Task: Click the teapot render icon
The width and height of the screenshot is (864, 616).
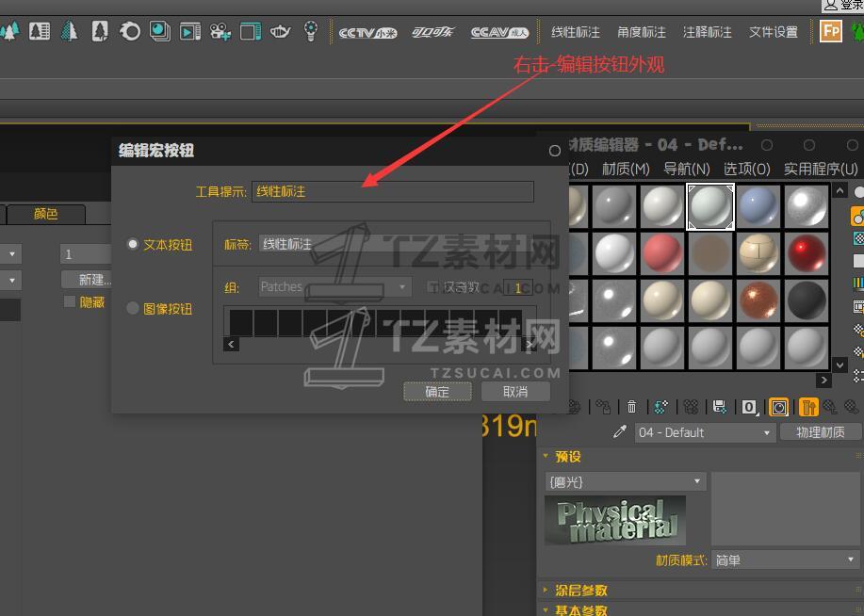Action: click(x=280, y=31)
